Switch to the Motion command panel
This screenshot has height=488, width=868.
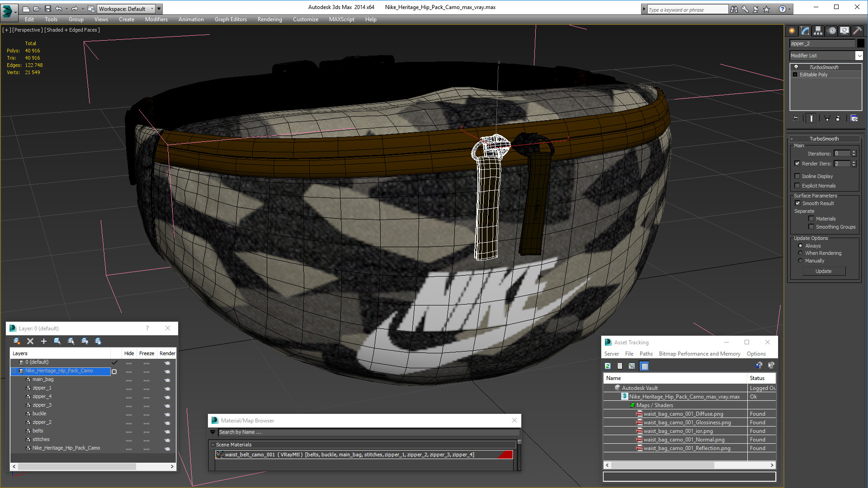click(832, 31)
